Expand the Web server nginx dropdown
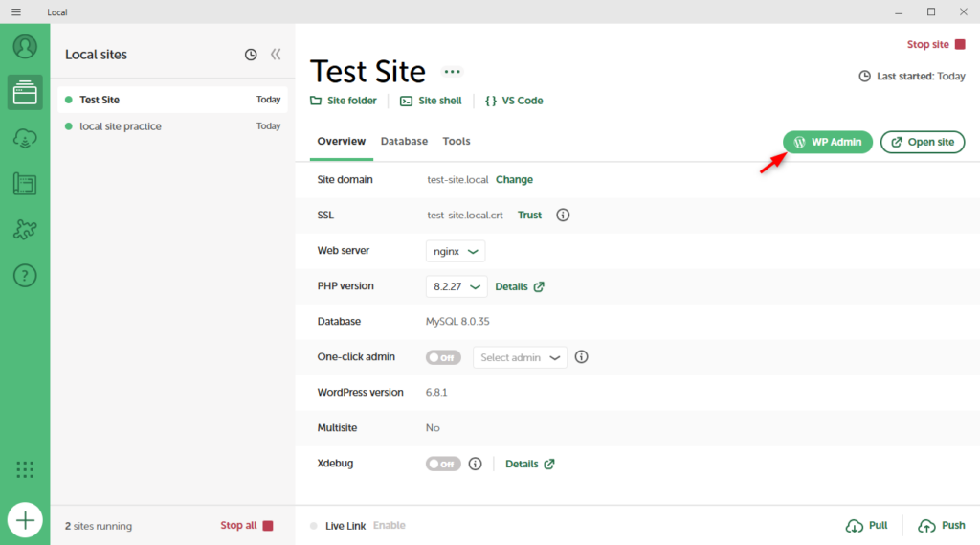This screenshot has width=980, height=545. [x=456, y=252]
